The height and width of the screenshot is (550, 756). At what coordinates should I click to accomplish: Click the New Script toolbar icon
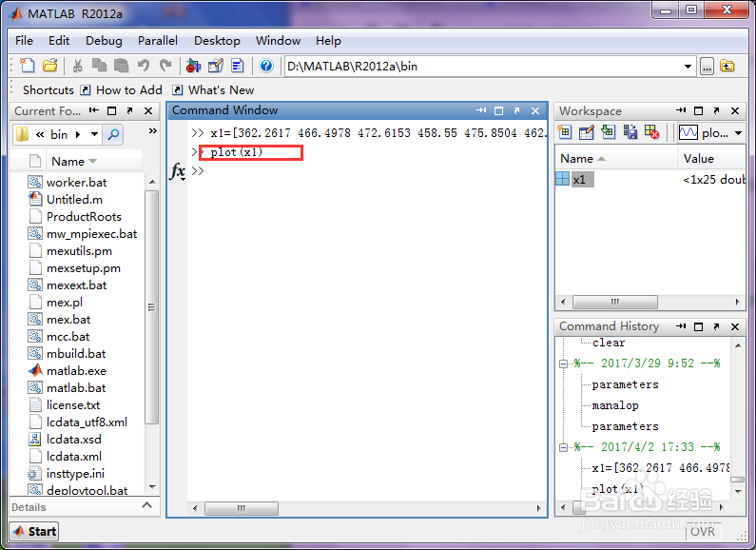[x=27, y=66]
